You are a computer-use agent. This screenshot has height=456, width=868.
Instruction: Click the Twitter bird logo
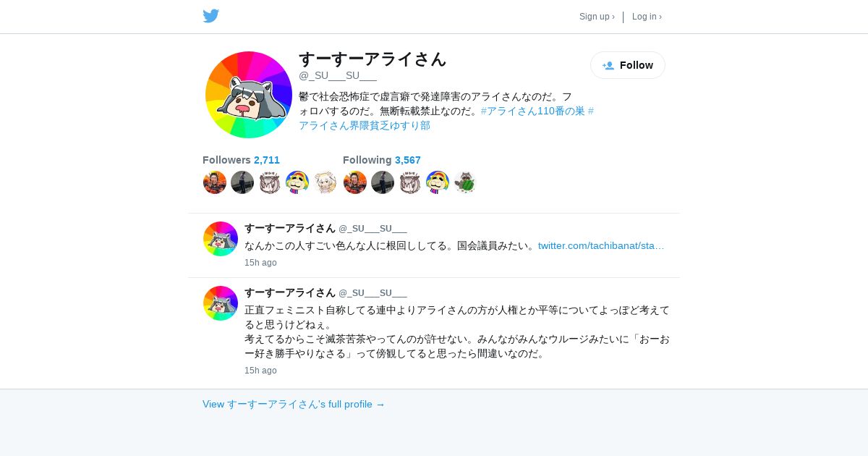[211, 16]
